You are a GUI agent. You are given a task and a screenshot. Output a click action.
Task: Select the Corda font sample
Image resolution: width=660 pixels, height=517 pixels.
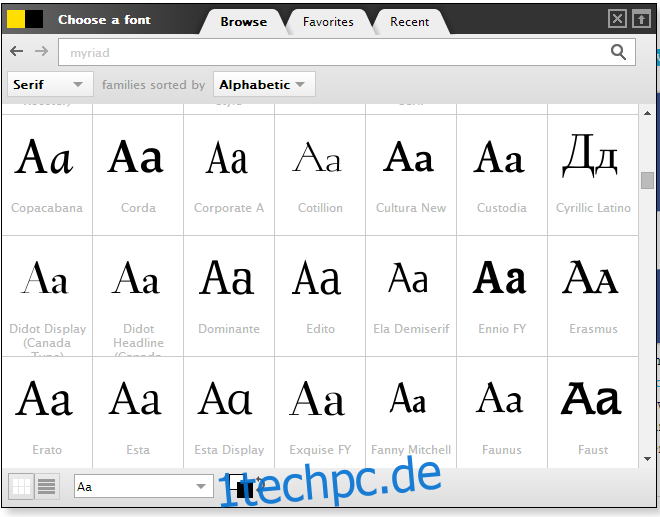[138, 175]
